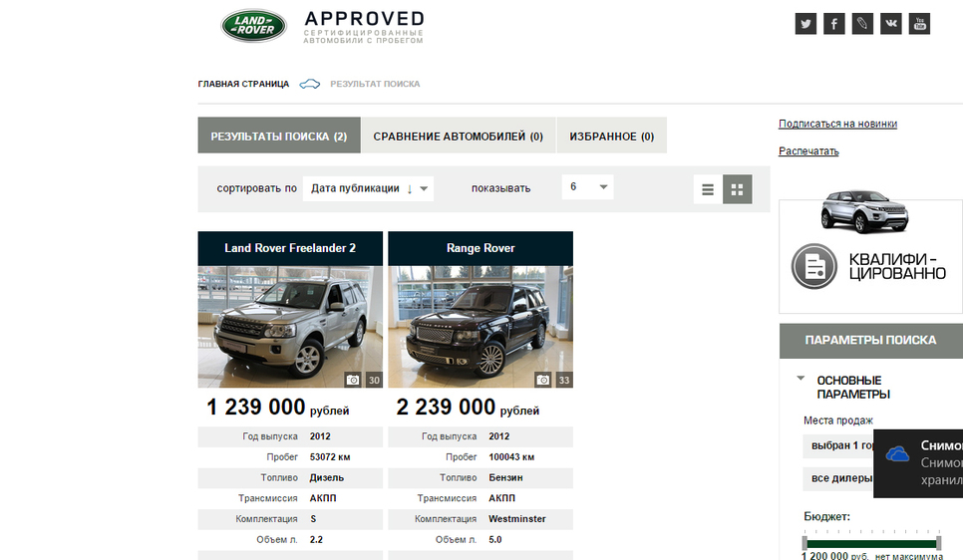
Task: Click the РЕЗУЛЬТАТ ПОИСКА breadcrumb
Action: point(375,84)
